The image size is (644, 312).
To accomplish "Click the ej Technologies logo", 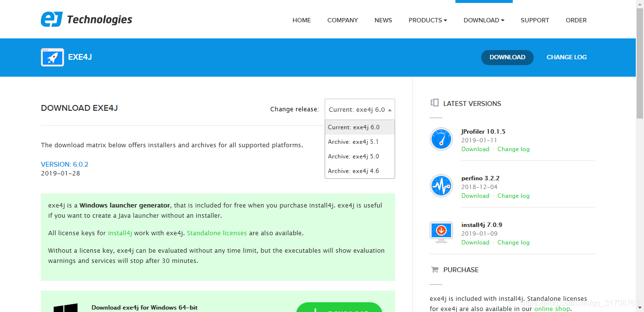I will pos(87,19).
